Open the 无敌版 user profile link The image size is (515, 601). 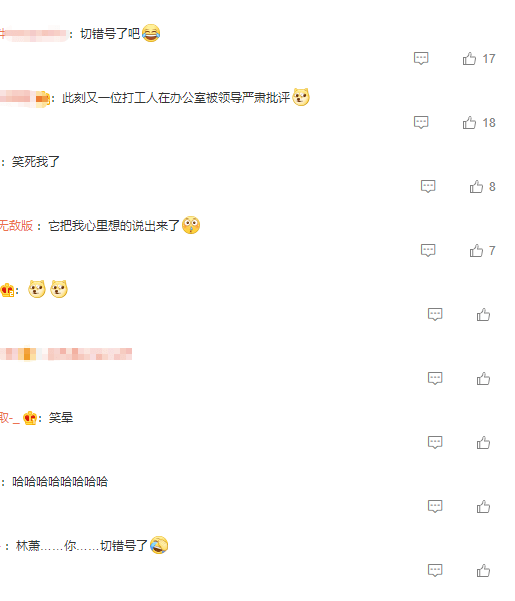(16, 226)
